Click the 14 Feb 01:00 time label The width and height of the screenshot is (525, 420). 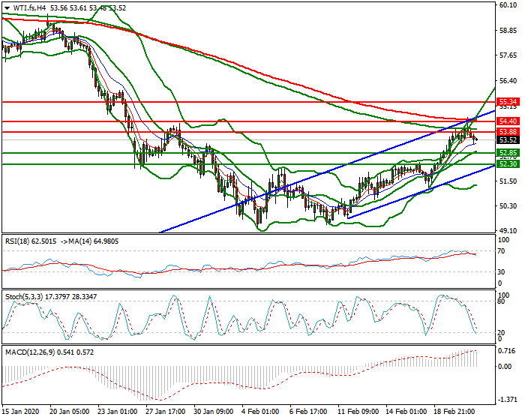[406, 411]
